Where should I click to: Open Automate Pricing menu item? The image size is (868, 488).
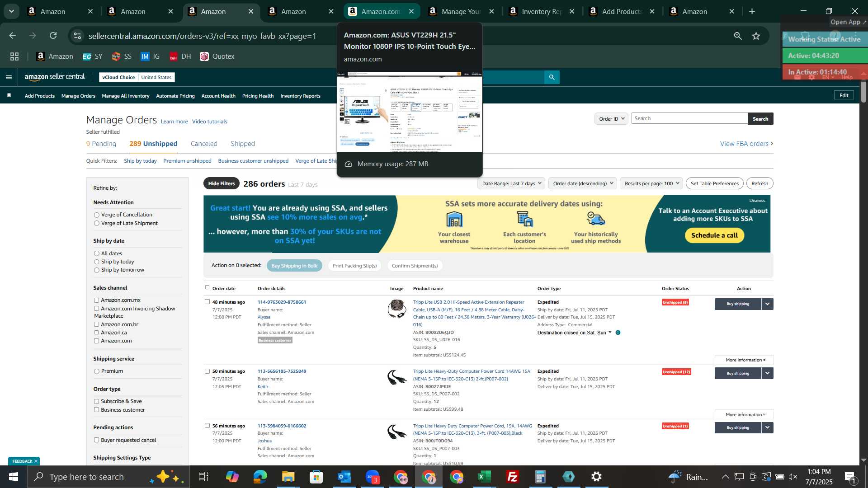tap(175, 96)
